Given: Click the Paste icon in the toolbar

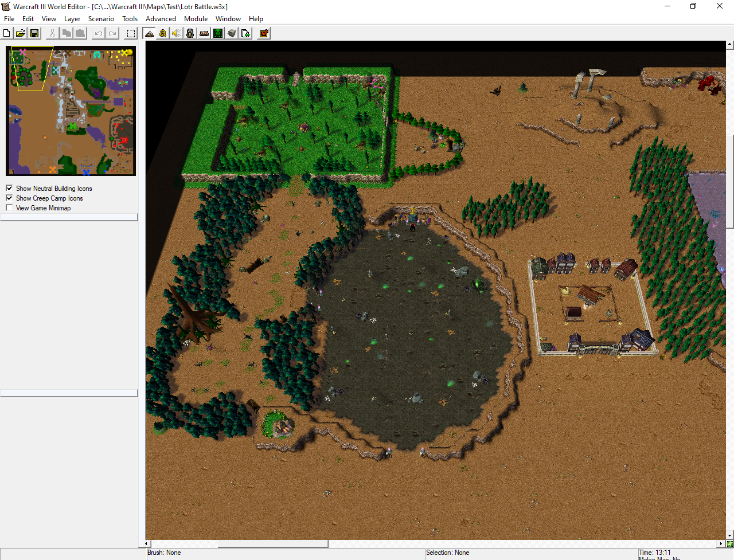Looking at the screenshot, I should [80, 33].
